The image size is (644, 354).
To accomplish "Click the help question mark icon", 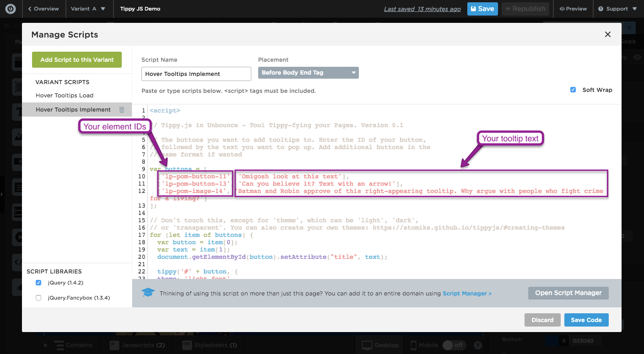I will click(x=478, y=345).
